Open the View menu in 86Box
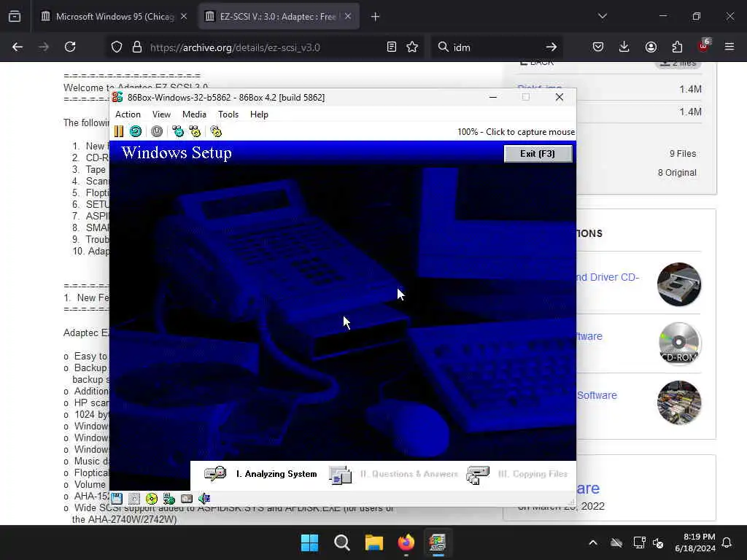The width and height of the screenshot is (747, 560). [x=161, y=114]
